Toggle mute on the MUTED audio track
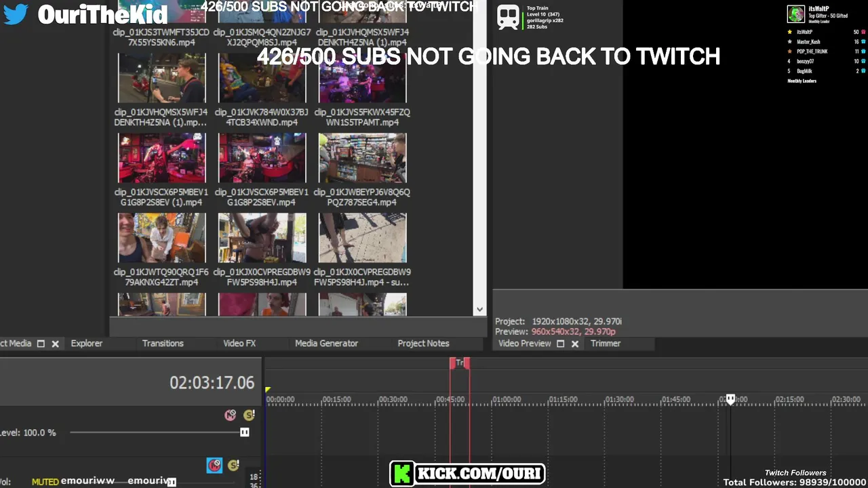Image resolution: width=868 pixels, height=488 pixels. pos(214,465)
